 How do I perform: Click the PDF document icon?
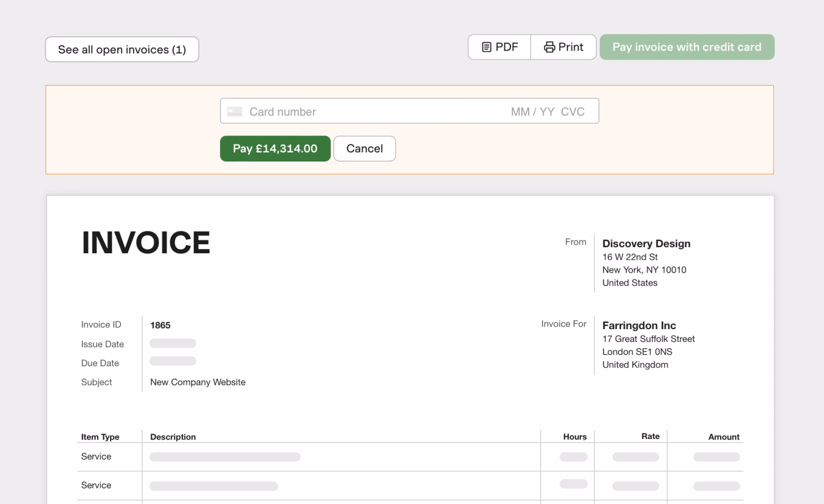[x=486, y=47]
